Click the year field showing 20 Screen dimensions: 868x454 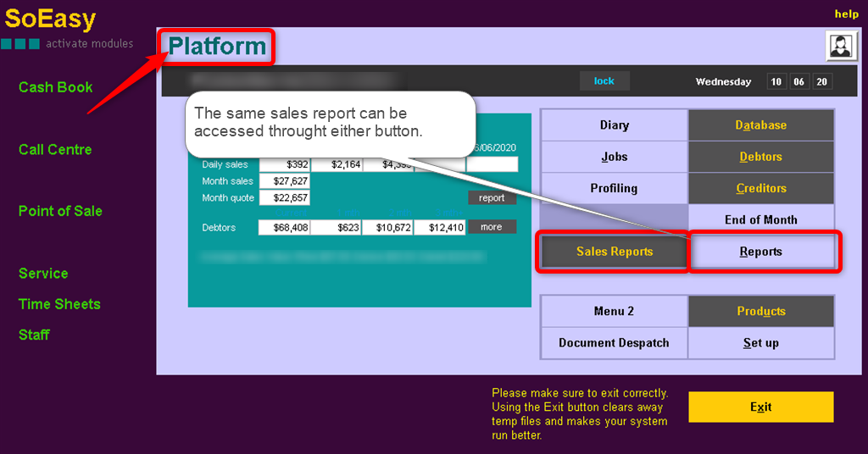click(x=821, y=82)
